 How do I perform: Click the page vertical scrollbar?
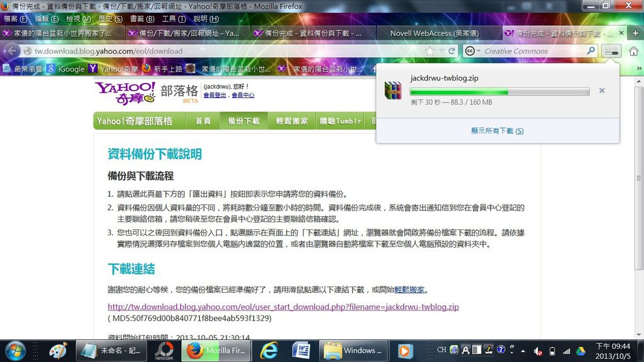pos(639,208)
